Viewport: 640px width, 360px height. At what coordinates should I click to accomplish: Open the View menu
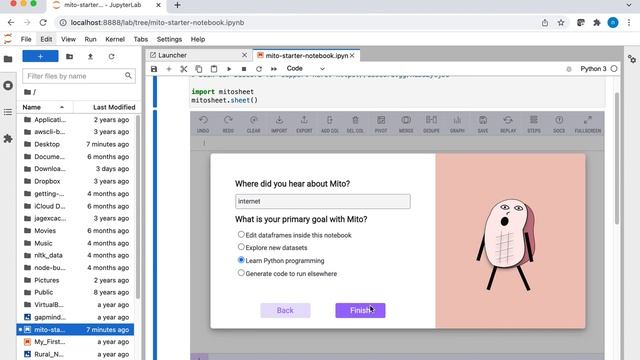68,39
